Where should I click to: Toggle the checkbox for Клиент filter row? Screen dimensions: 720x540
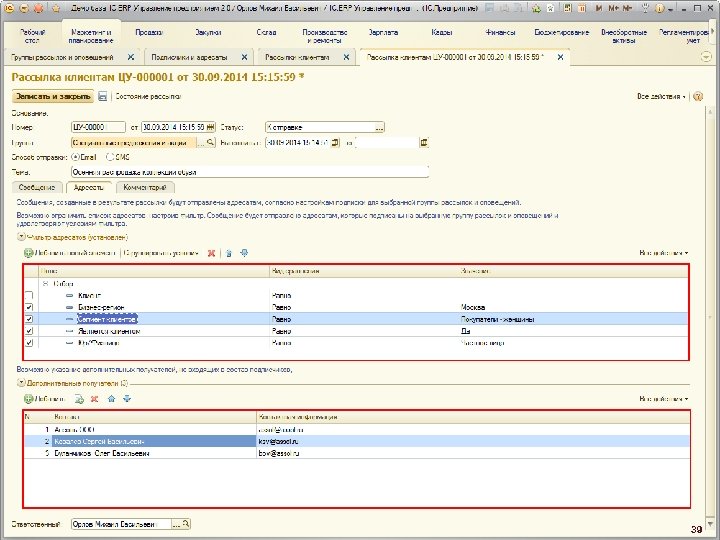(28, 296)
